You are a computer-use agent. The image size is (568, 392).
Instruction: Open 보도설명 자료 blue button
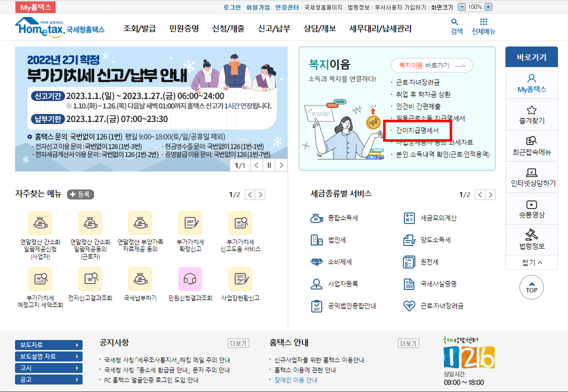click(x=49, y=356)
